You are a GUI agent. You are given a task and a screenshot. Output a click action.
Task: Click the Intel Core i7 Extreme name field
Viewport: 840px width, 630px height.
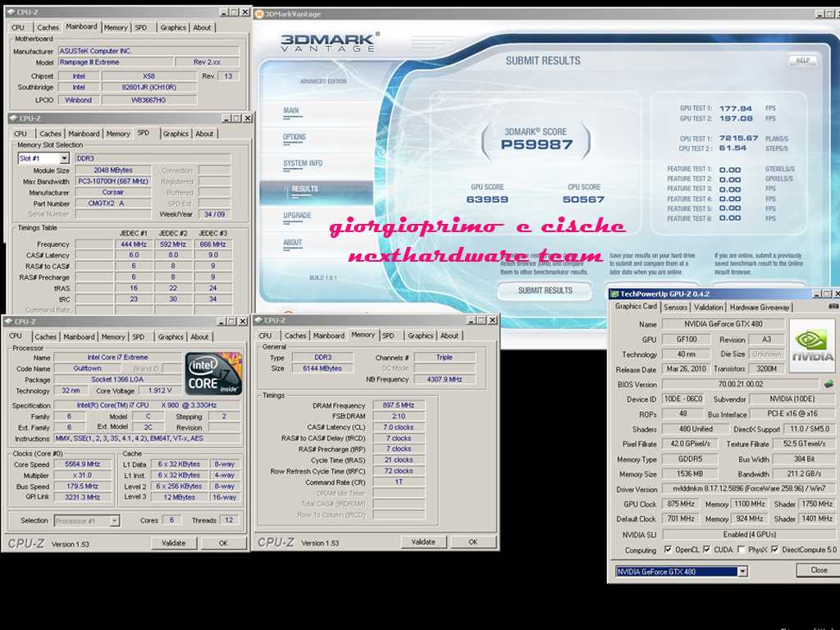pyautogui.click(x=118, y=358)
